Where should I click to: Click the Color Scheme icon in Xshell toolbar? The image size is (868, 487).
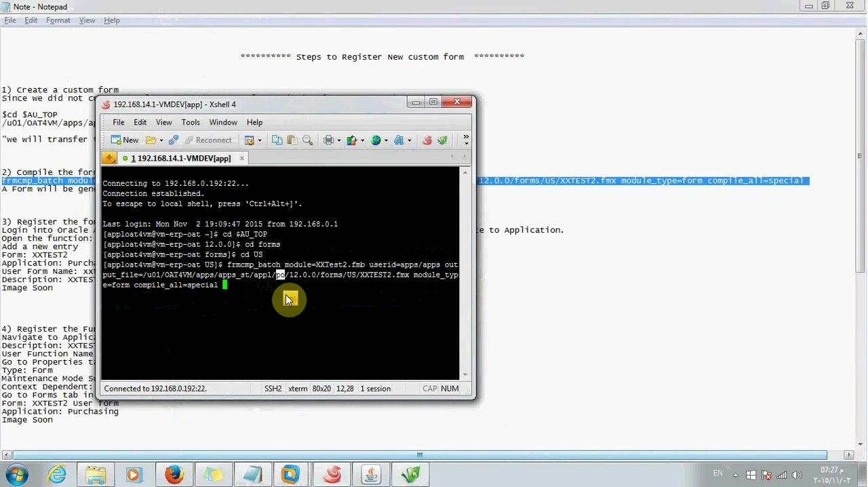tap(351, 140)
